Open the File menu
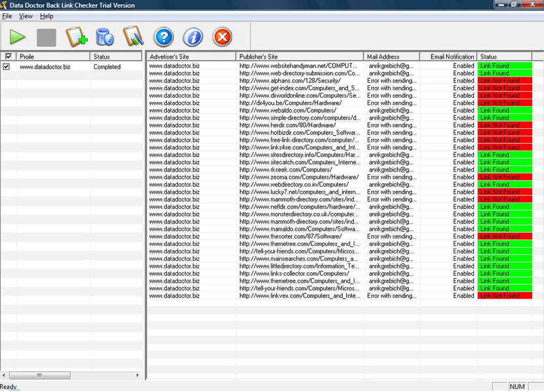 [7, 16]
